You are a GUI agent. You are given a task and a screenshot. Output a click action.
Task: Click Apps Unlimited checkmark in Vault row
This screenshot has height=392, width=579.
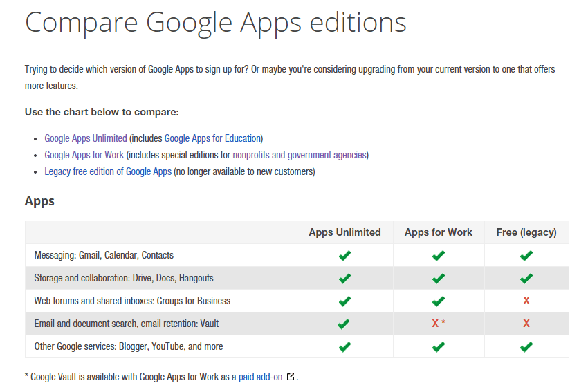tap(343, 324)
